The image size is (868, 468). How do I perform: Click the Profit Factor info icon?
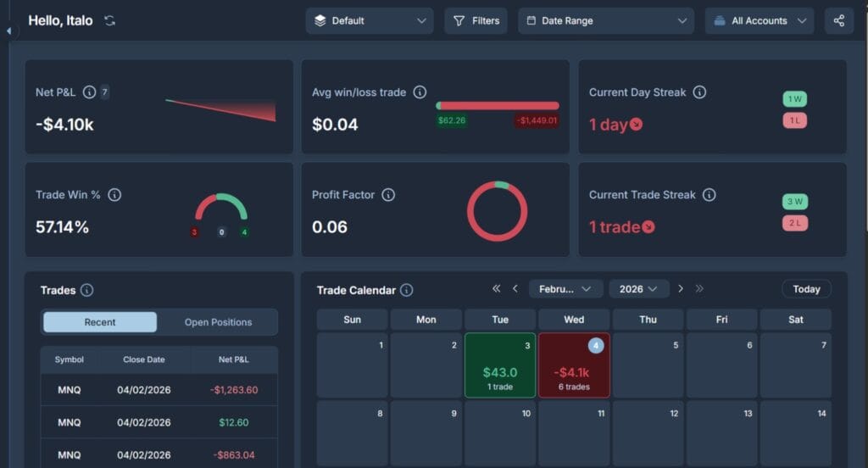pyautogui.click(x=388, y=195)
